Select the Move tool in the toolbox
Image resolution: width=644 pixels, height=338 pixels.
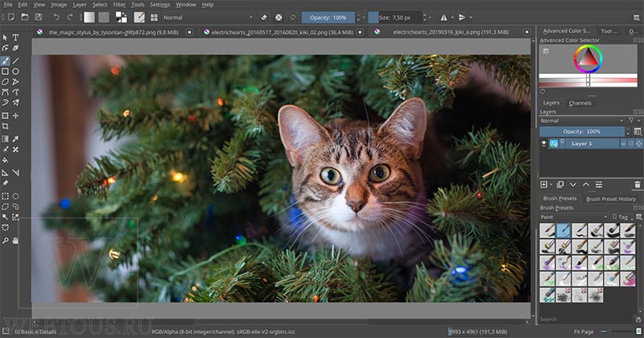[x=15, y=116]
